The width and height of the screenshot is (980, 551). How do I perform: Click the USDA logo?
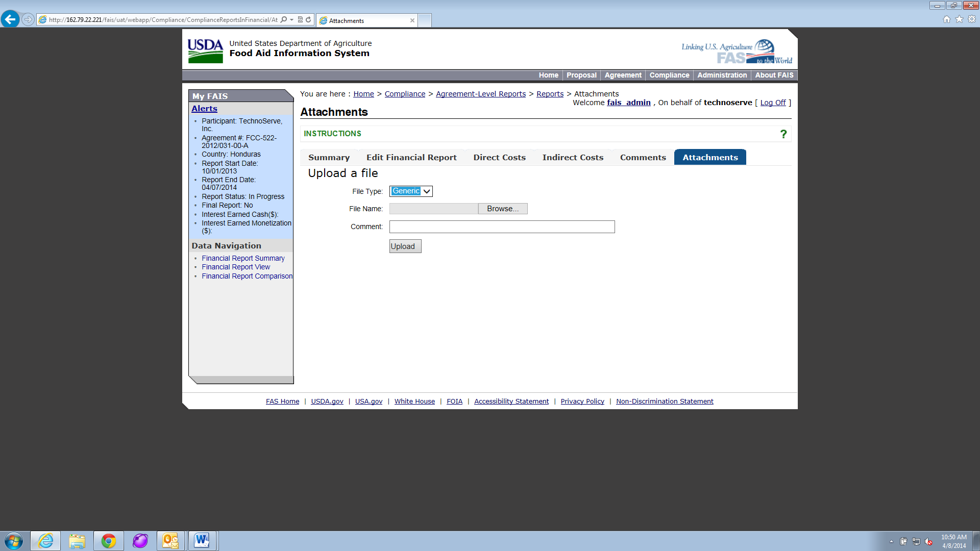click(205, 51)
